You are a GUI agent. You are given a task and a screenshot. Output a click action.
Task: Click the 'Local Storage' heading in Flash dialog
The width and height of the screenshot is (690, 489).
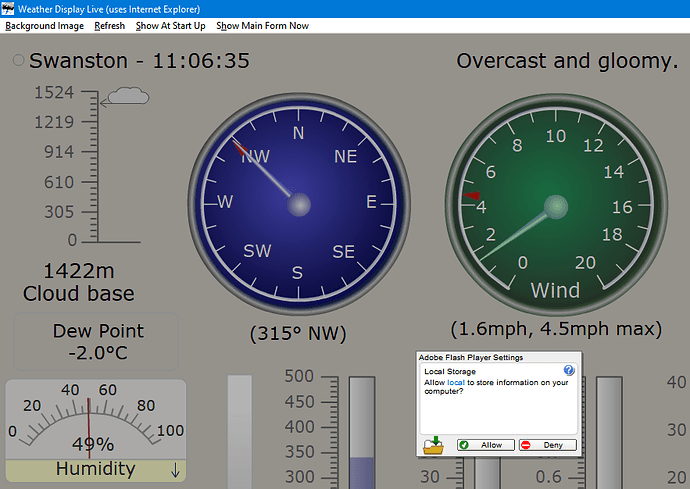coord(450,371)
